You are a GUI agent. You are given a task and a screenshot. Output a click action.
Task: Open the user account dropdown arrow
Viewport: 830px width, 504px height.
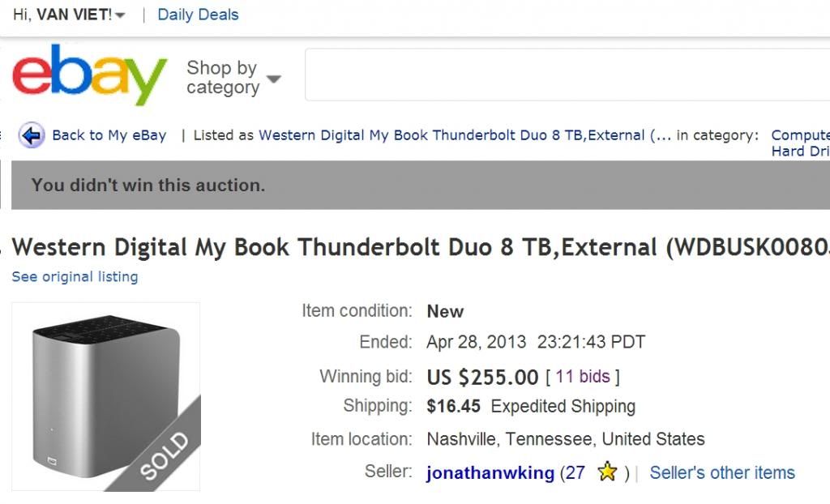pyautogui.click(x=120, y=15)
